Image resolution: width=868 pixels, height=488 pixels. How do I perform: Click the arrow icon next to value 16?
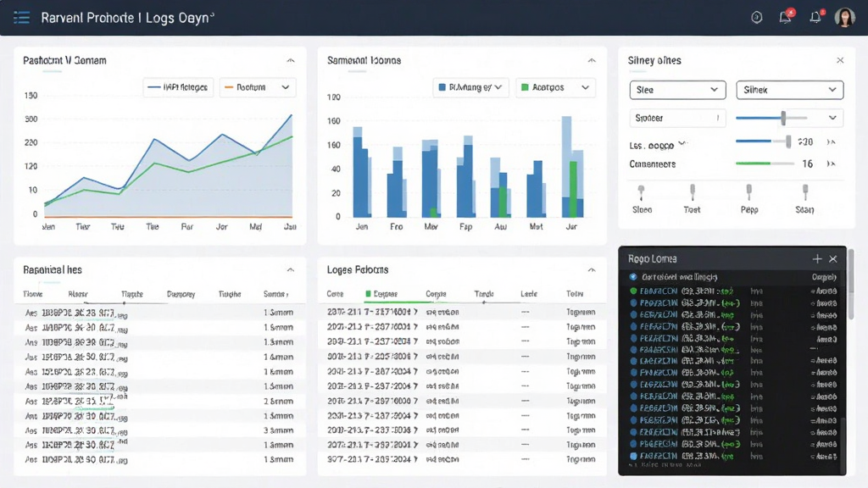(x=831, y=164)
